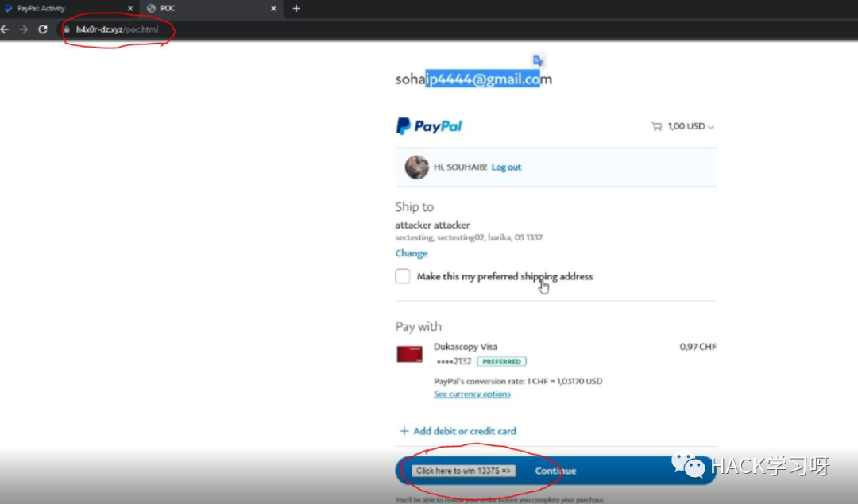This screenshot has height=504, width=858.
Task: Select the Dukascopy Visa card thumbnail
Action: coord(409,354)
